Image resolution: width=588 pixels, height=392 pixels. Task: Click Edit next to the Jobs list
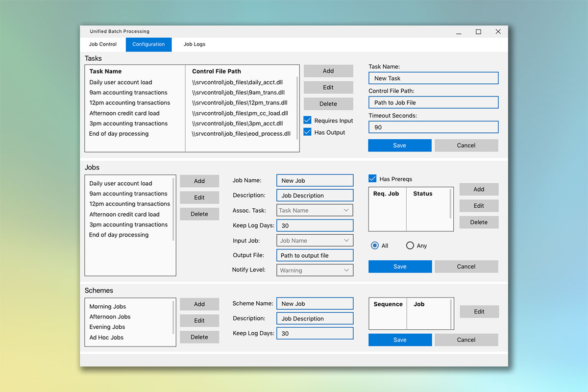tap(199, 197)
